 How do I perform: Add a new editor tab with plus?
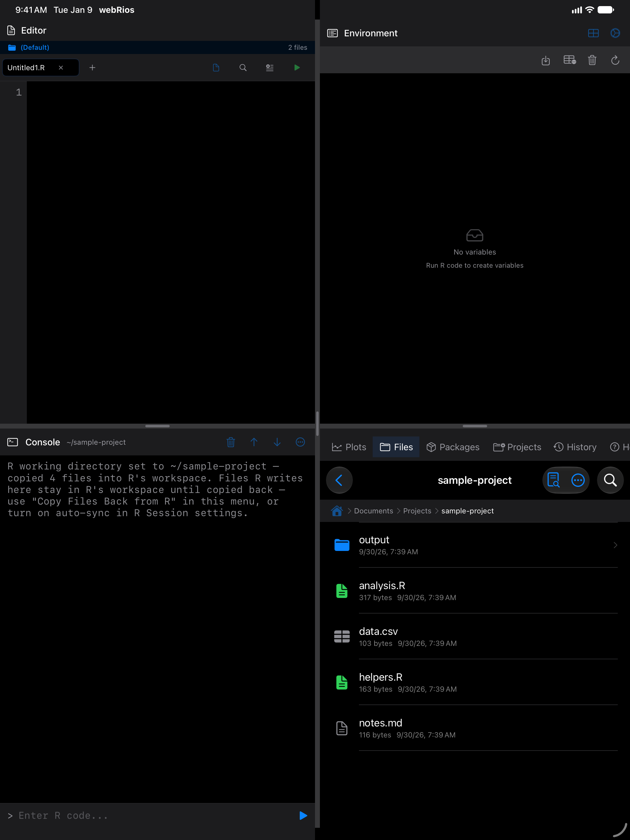[92, 67]
